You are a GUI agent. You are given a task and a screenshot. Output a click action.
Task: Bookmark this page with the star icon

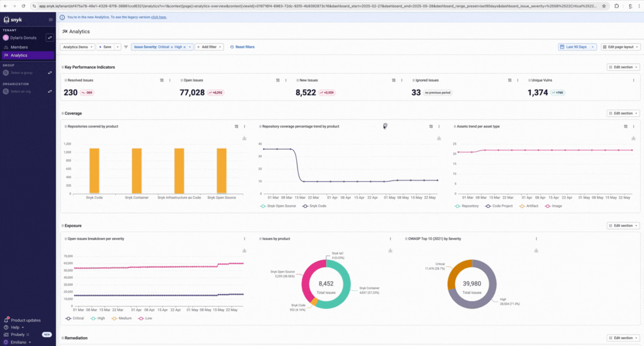pos(604,6)
